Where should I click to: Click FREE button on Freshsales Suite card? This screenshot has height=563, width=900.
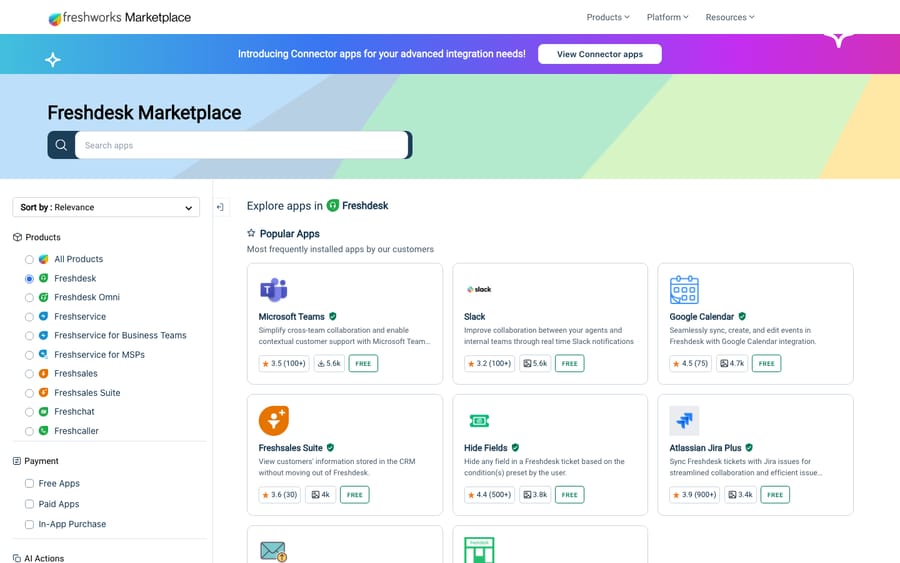[x=355, y=495]
